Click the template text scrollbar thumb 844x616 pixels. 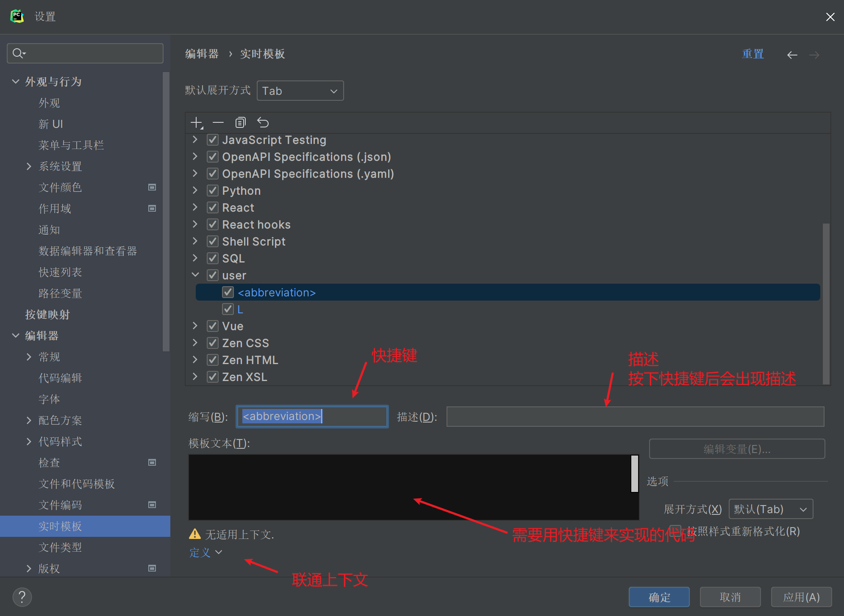click(x=635, y=474)
